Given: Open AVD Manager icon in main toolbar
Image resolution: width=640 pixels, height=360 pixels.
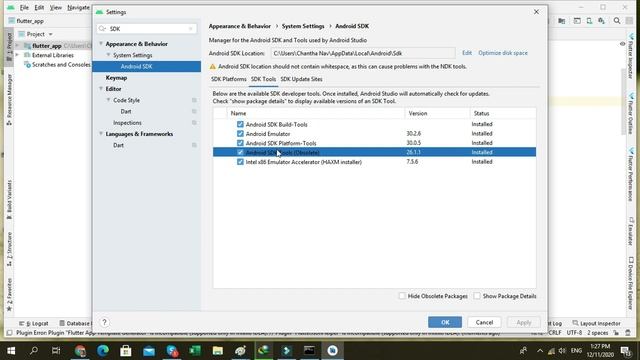Looking at the screenshot, I should click(x=589, y=21).
